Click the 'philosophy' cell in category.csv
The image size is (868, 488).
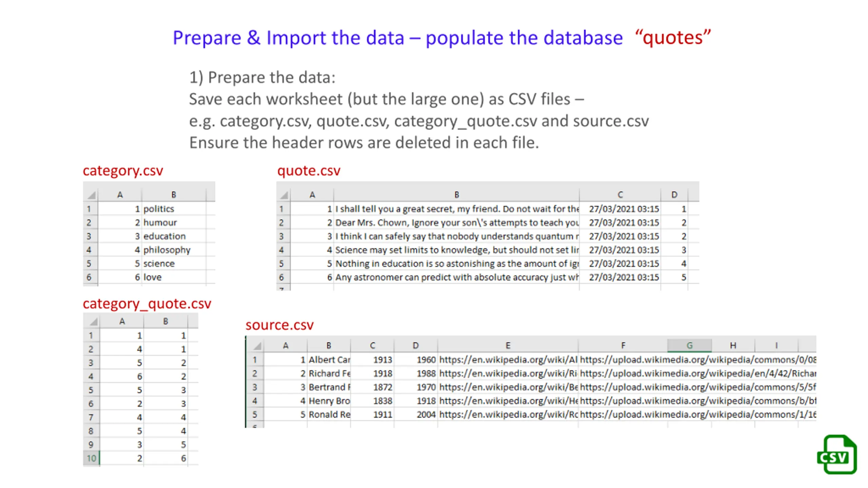[167, 250]
